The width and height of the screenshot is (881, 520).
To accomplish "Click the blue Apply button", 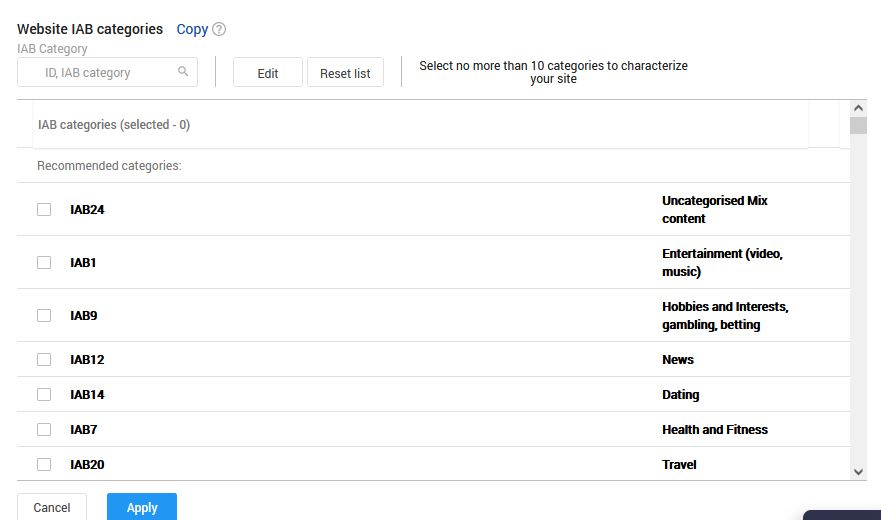I will (x=142, y=507).
